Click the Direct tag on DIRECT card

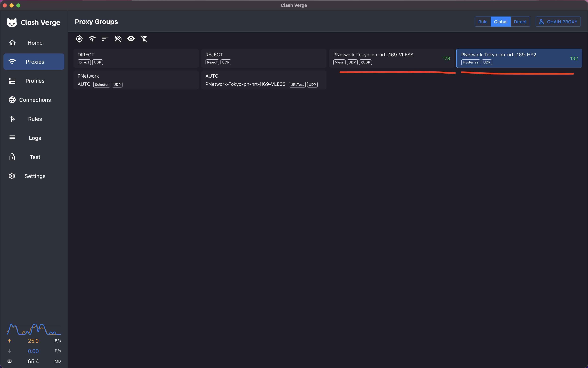pos(84,62)
